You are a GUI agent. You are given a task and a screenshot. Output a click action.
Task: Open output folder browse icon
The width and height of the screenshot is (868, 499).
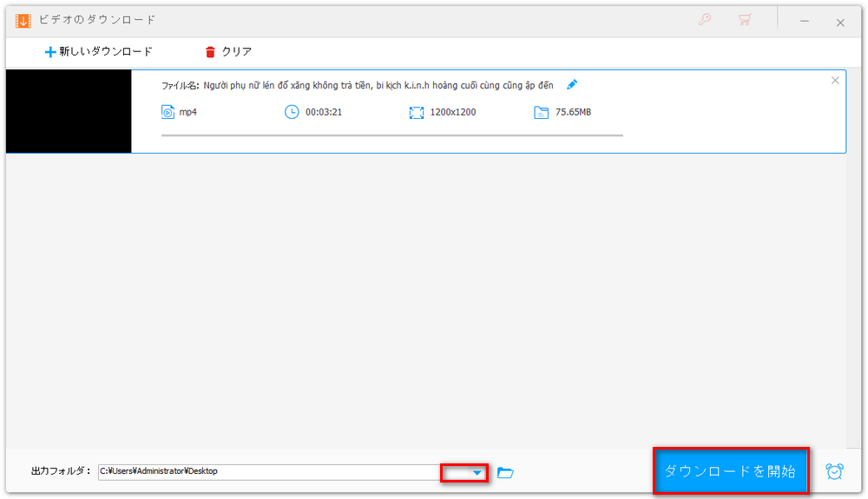pos(505,472)
